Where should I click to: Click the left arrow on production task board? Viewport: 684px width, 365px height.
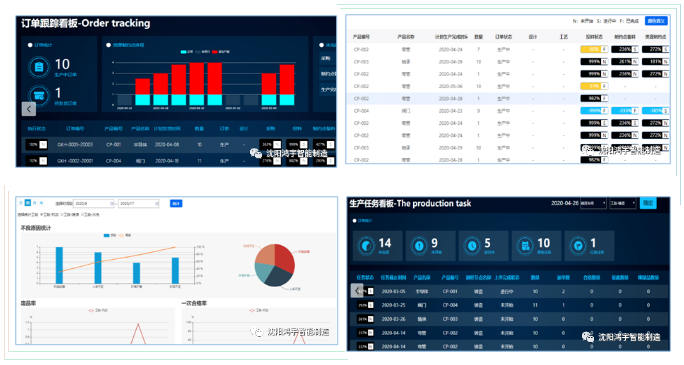(357, 290)
